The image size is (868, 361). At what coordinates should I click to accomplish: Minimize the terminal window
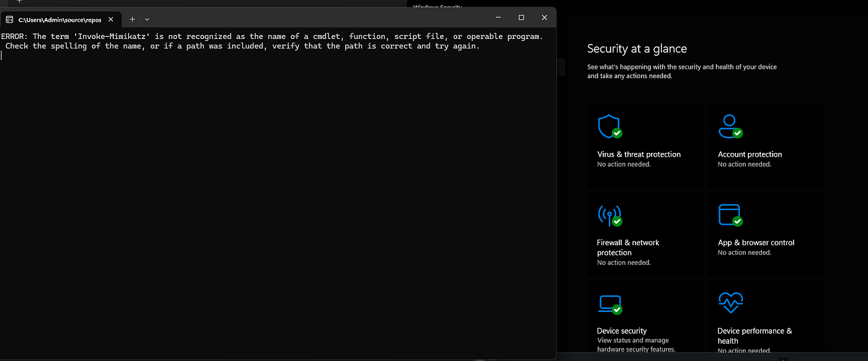tap(498, 17)
